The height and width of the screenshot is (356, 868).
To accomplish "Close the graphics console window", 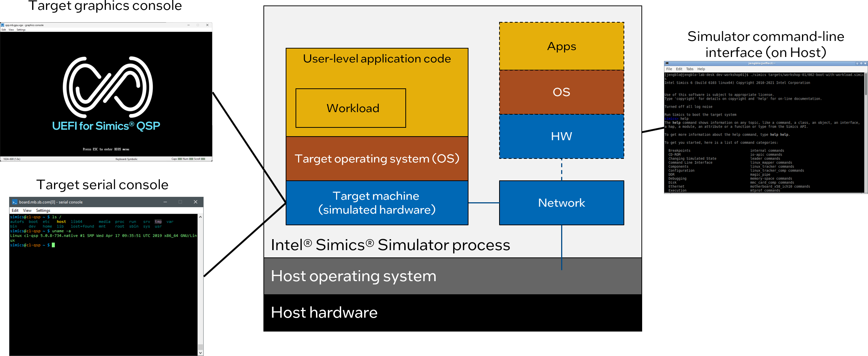I will pyautogui.click(x=207, y=25).
